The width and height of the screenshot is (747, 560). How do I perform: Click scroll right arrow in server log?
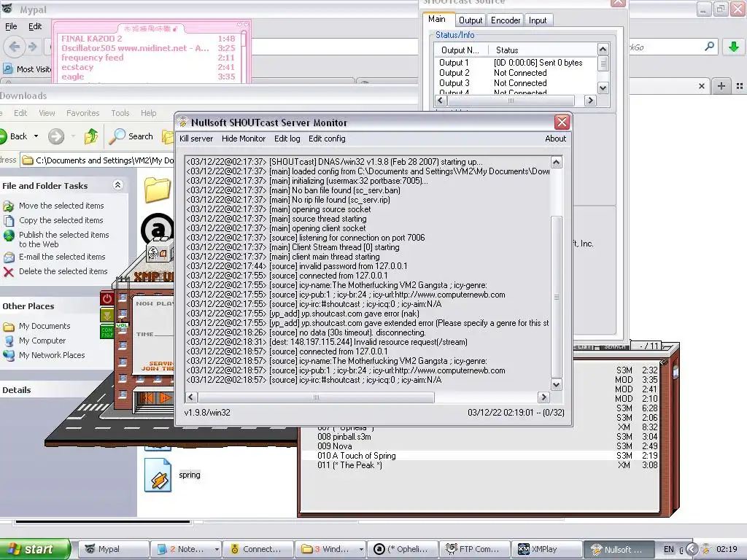(543, 397)
